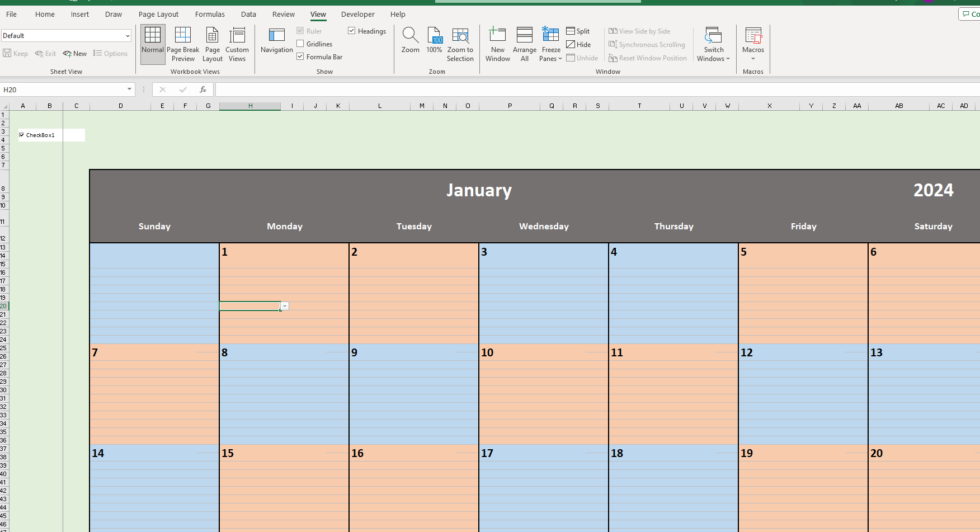
Task: Open the Draw tab
Action: click(x=114, y=14)
